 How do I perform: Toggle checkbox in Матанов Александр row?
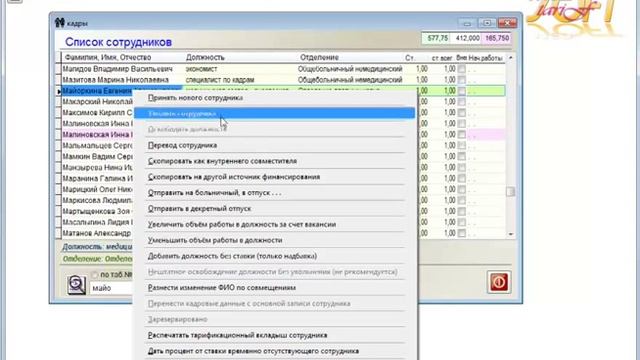pos(461,233)
